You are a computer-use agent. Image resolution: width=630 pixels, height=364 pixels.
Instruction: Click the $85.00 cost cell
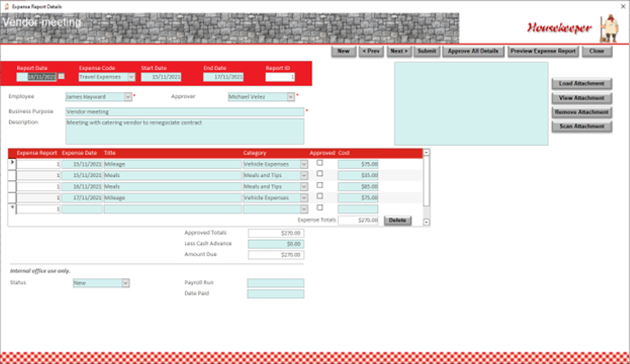coord(358,187)
